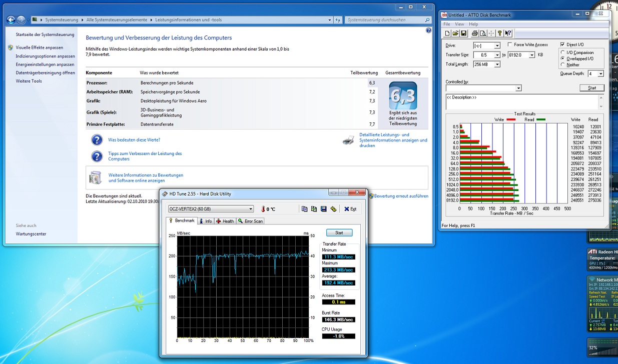Click the Start button in ATTO Disk Benchmark

tap(592, 88)
